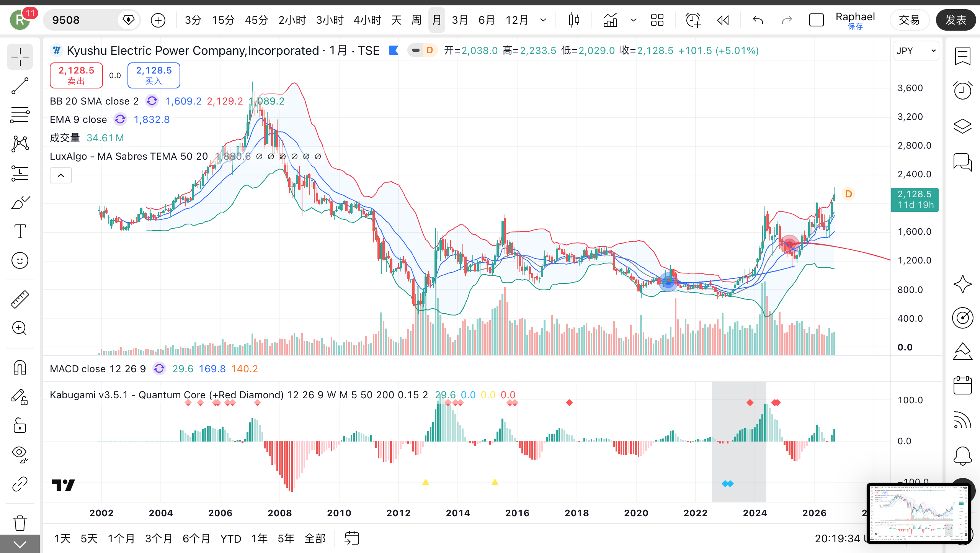980x553 pixels.
Task: Select the trend line drawing tool
Action: click(20, 86)
